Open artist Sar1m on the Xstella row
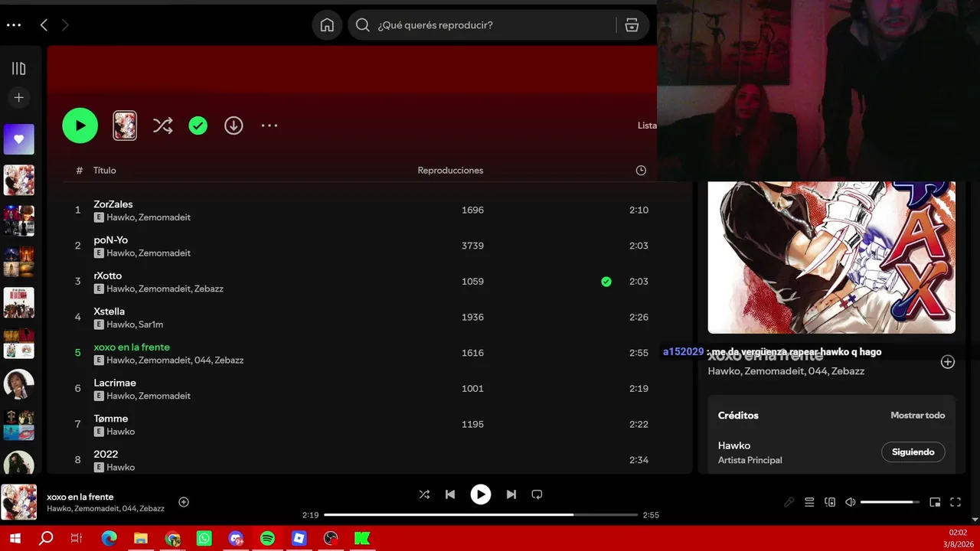Viewport: 980px width, 551px height. (x=151, y=324)
